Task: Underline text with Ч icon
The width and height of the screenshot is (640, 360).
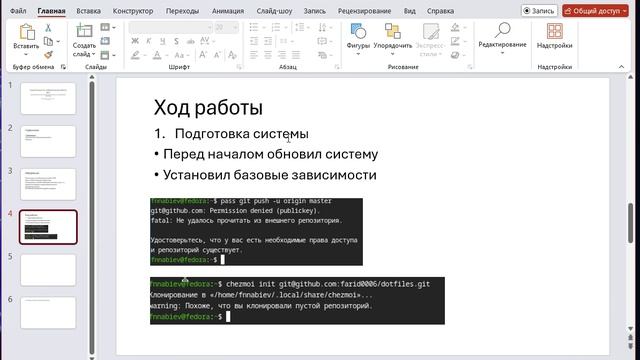Action: pos(162,41)
